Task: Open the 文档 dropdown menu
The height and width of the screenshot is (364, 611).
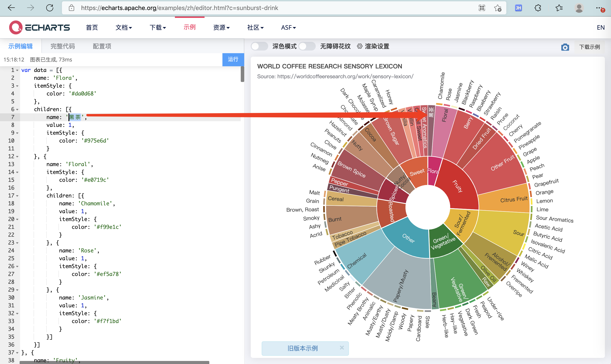Action: click(x=124, y=27)
